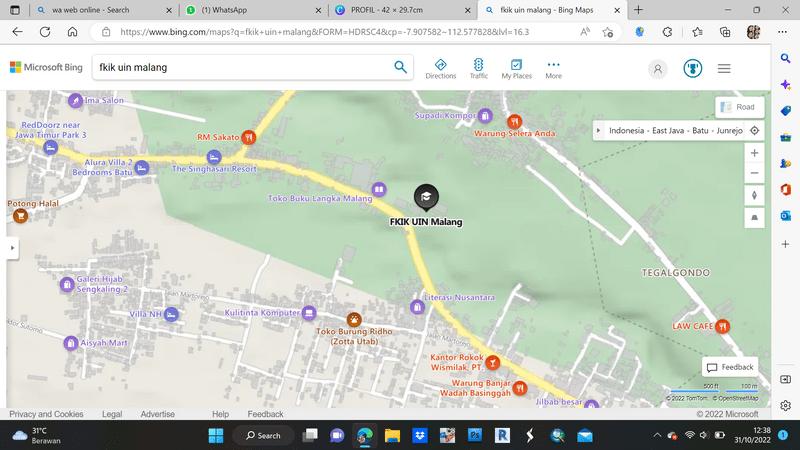Open the Bing sign-in profile icon

pos(658,69)
